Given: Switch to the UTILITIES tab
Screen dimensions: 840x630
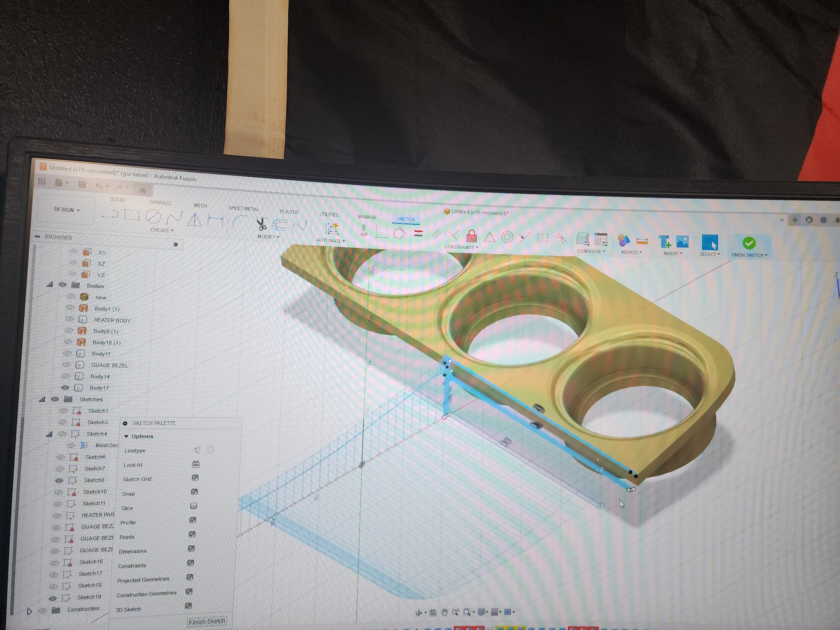Looking at the screenshot, I should 328,214.
